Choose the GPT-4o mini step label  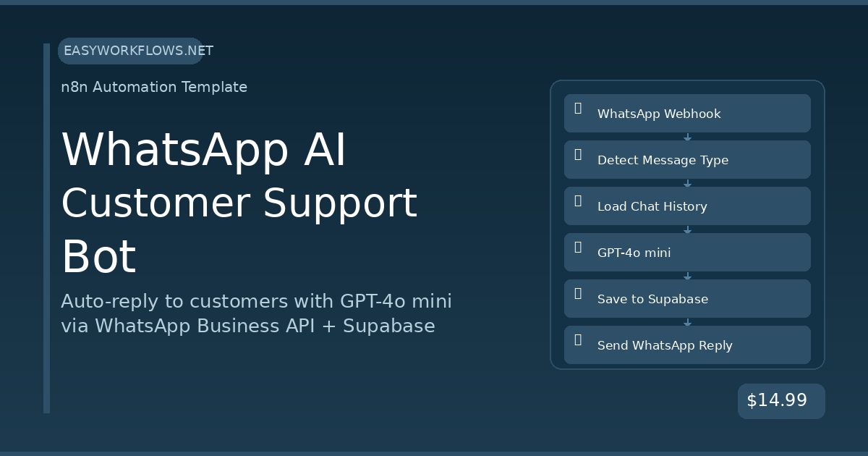coord(634,253)
